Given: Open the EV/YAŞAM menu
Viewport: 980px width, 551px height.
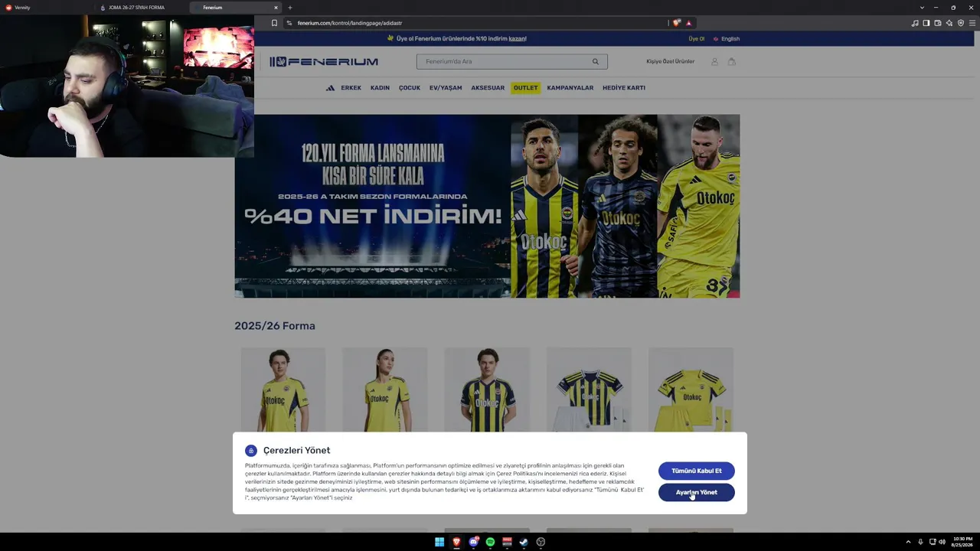Looking at the screenshot, I should point(446,88).
